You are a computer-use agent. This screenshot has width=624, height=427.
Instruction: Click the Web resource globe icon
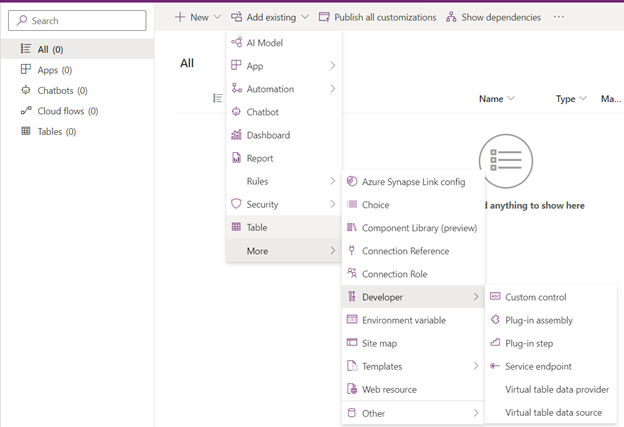(352, 389)
